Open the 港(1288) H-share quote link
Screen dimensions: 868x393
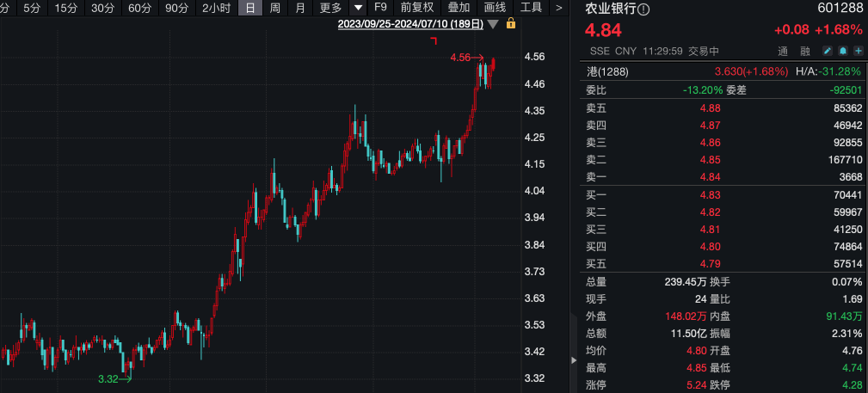(607, 71)
